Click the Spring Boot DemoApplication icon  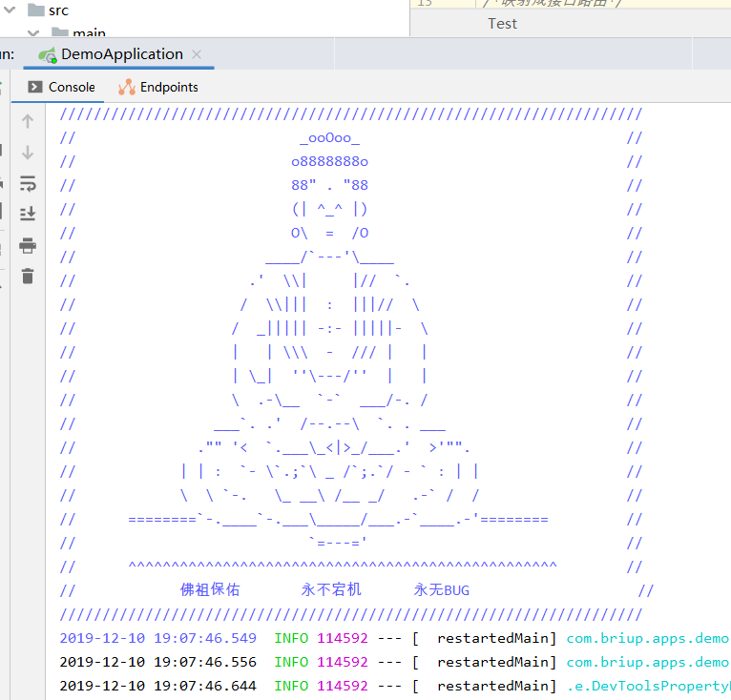click(48, 55)
